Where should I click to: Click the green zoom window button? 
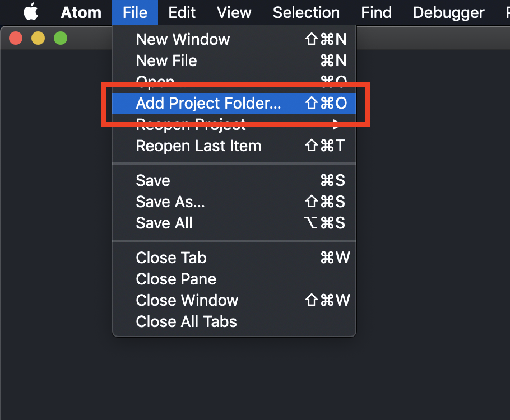(x=61, y=38)
